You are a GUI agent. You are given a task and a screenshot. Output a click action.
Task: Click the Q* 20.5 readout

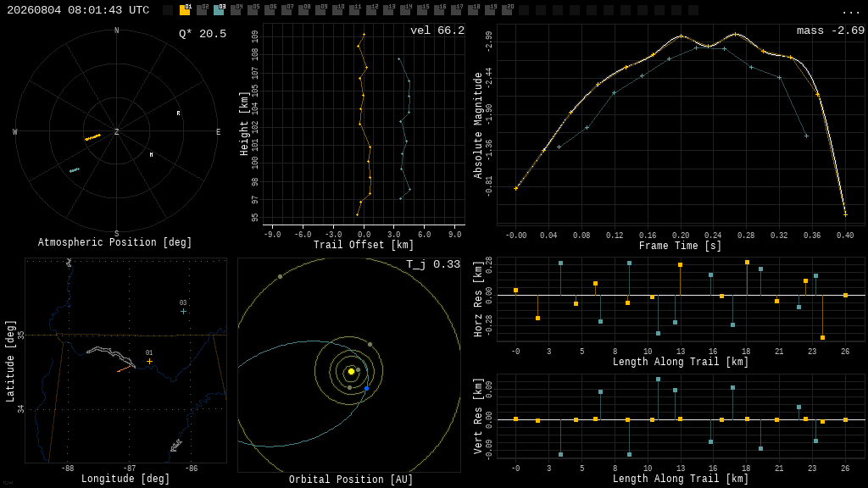[203, 34]
